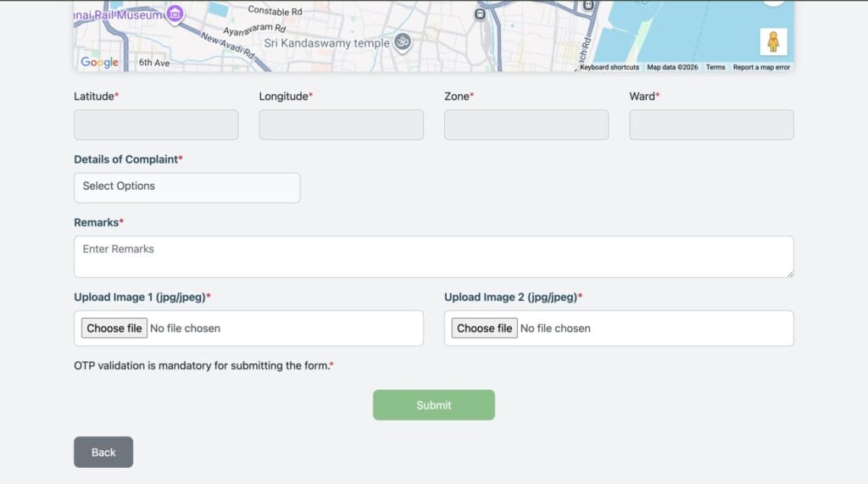Click the Street View pegman icon
Image resolution: width=868 pixels, height=484 pixels.
(773, 42)
